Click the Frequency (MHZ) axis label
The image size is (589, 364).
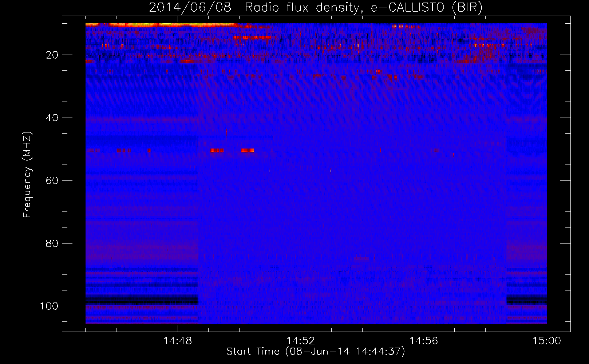coord(27,175)
